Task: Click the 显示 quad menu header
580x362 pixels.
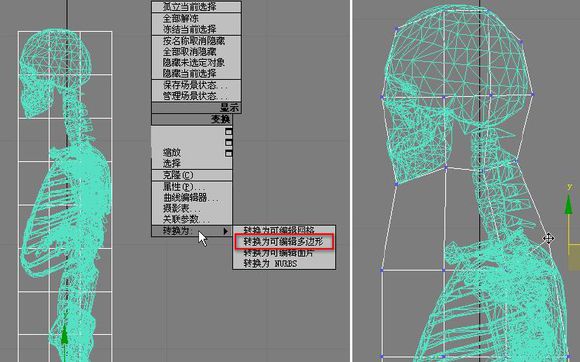Action: coord(196,108)
